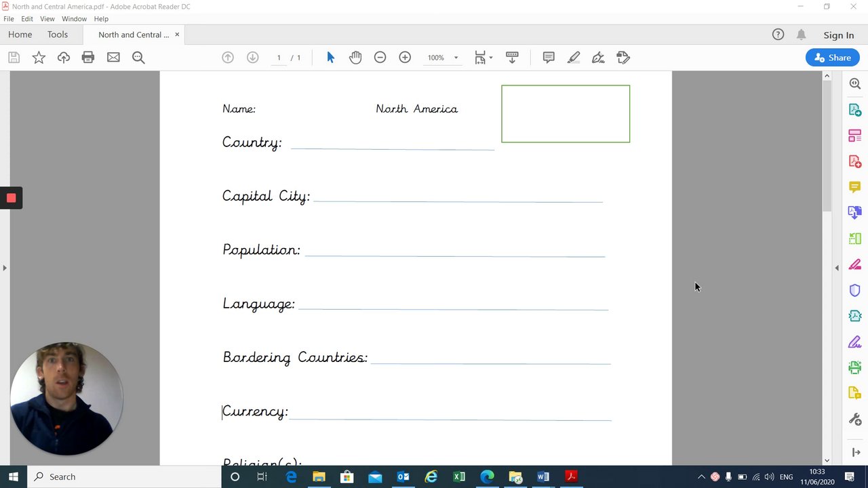Viewport: 868px width, 488px height.
Task: Print the document using the printer icon
Action: pyautogui.click(x=88, y=58)
